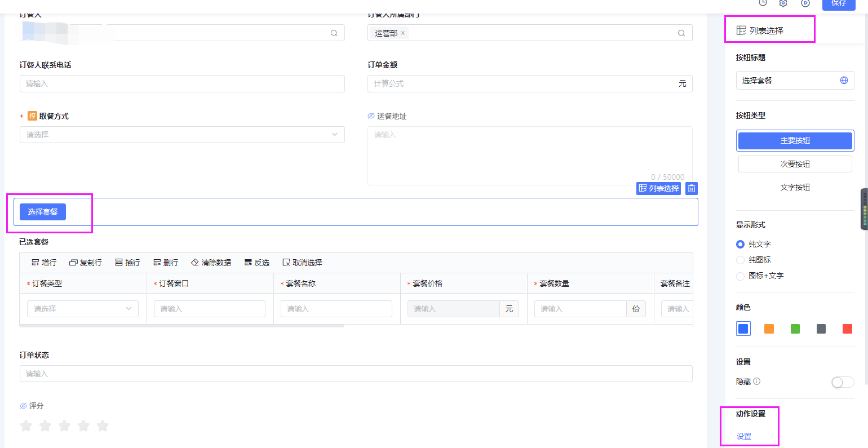868x448 pixels.
Task: Choose the 文字按钮 button type
Action: pyautogui.click(x=795, y=187)
